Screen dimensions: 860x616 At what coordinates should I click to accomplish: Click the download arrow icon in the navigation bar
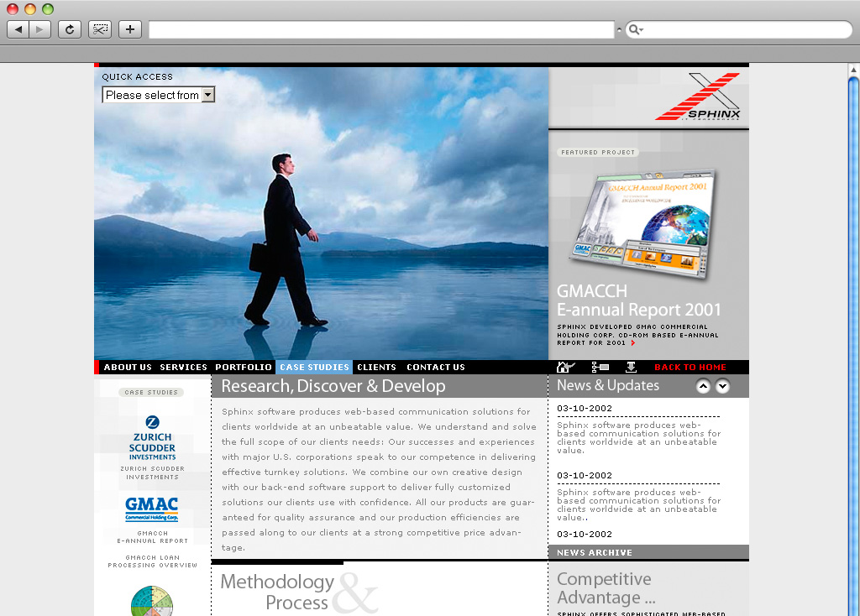click(632, 367)
